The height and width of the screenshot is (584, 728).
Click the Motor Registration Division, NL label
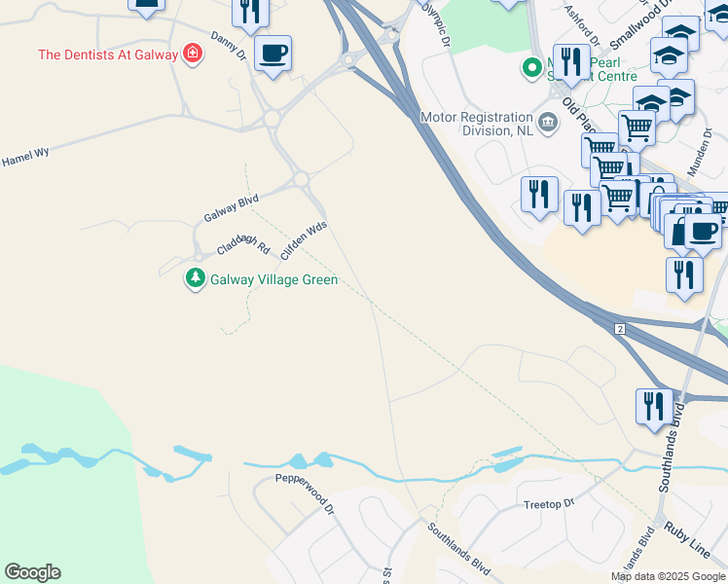pos(477,124)
